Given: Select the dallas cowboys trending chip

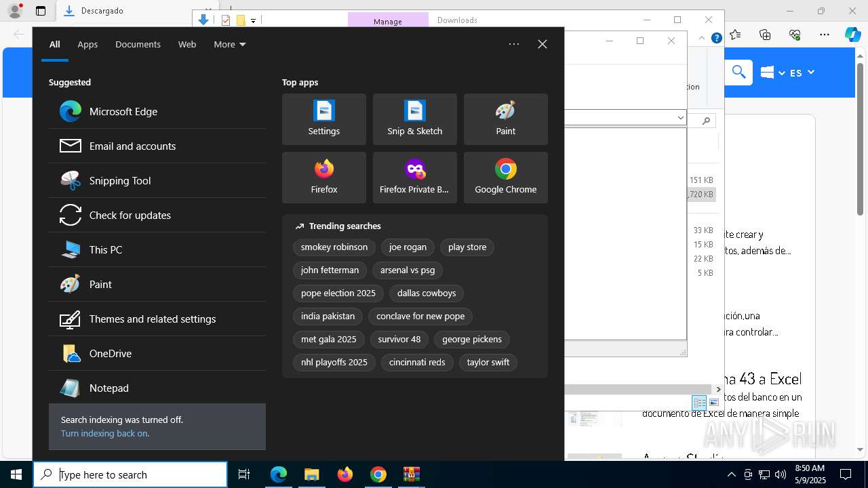Looking at the screenshot, I should pos(427,293).
